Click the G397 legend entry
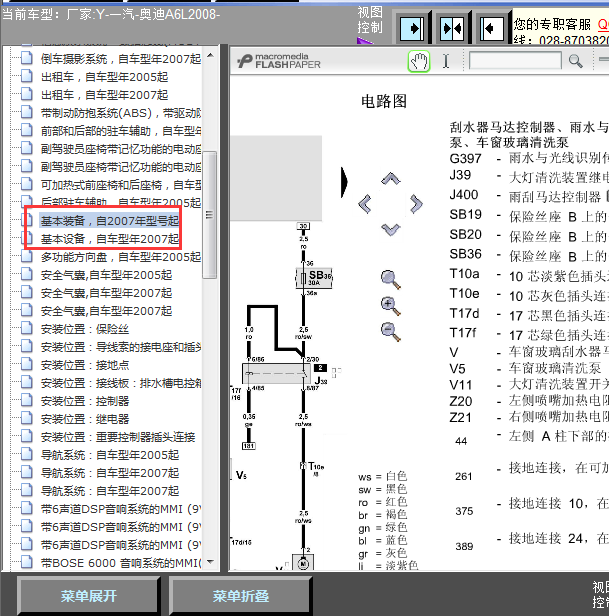The height and width of the screenshot is (616, 609). pos(529,159)
